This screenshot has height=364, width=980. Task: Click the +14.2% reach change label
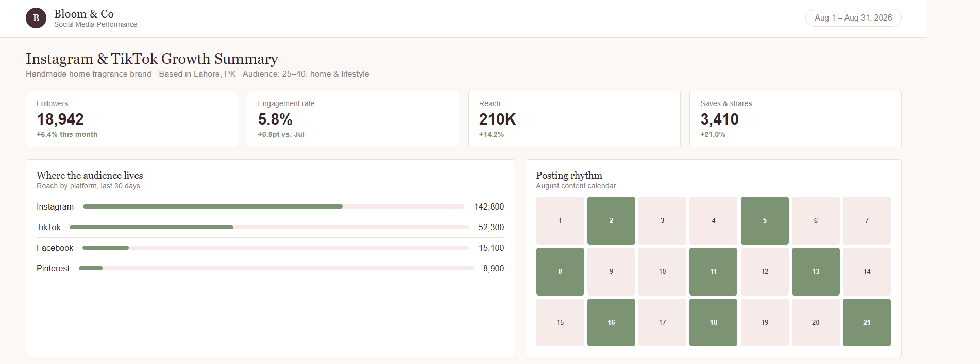pos(492,134)
